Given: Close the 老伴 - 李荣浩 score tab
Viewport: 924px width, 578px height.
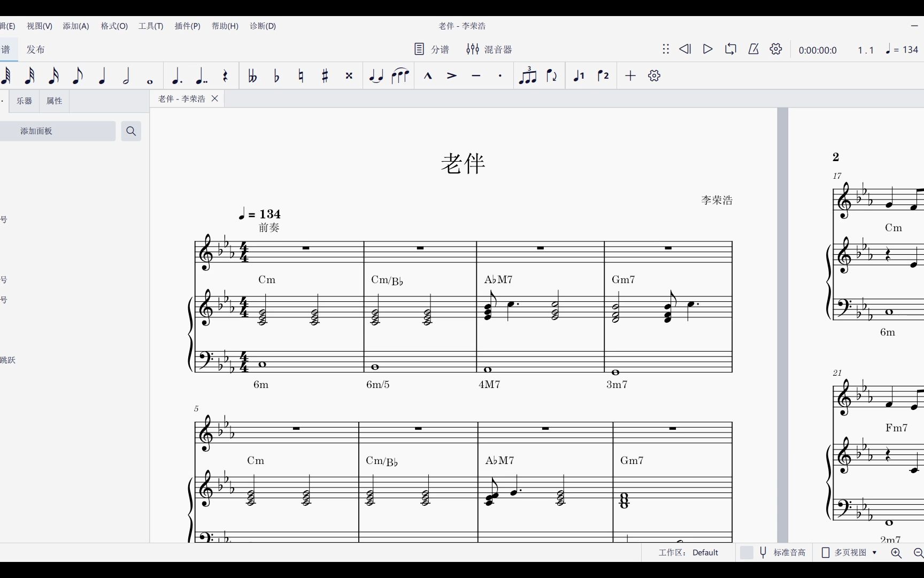Looking at the screenshot, I should 215,98.
